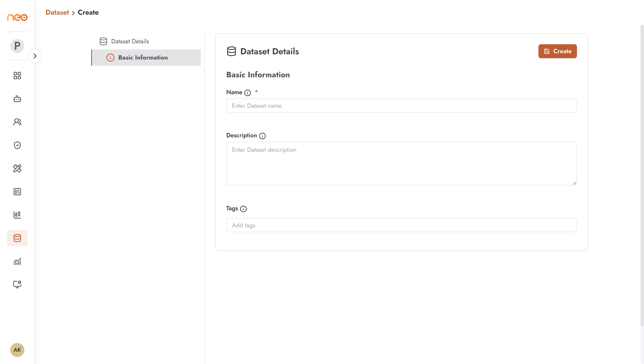
Task: Select the highlighted dataset database icon
Action: click(x=17, y=238)
